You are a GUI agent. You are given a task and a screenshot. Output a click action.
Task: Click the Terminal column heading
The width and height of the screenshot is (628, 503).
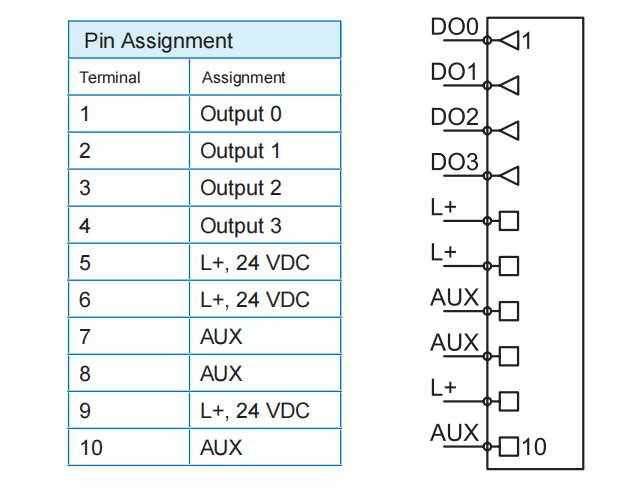[x=110, y=78]
